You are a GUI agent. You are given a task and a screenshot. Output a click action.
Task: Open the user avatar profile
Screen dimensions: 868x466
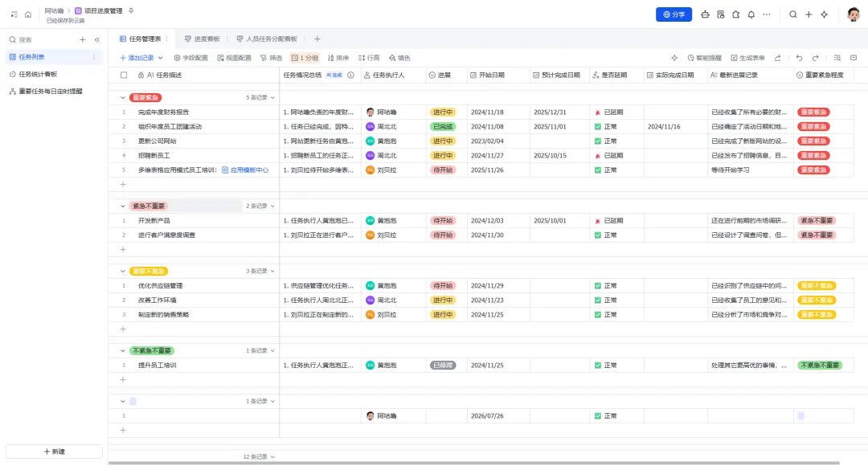click(853, 14)
